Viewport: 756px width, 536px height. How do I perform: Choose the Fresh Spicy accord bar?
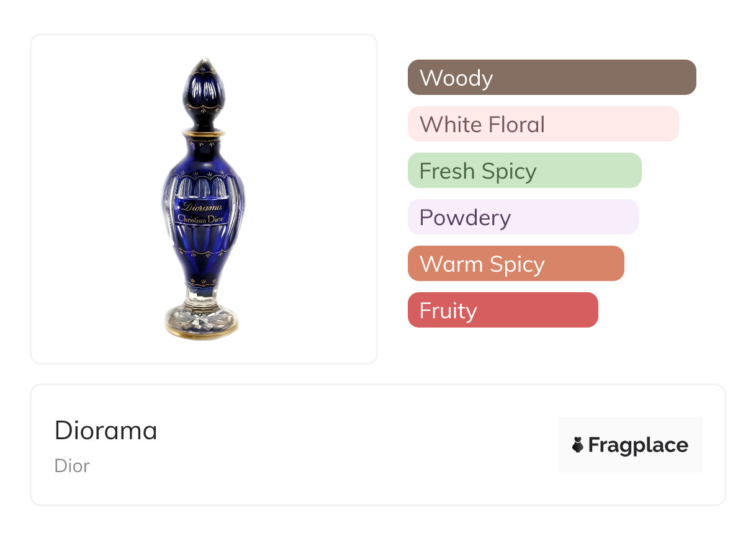(524, 171)
